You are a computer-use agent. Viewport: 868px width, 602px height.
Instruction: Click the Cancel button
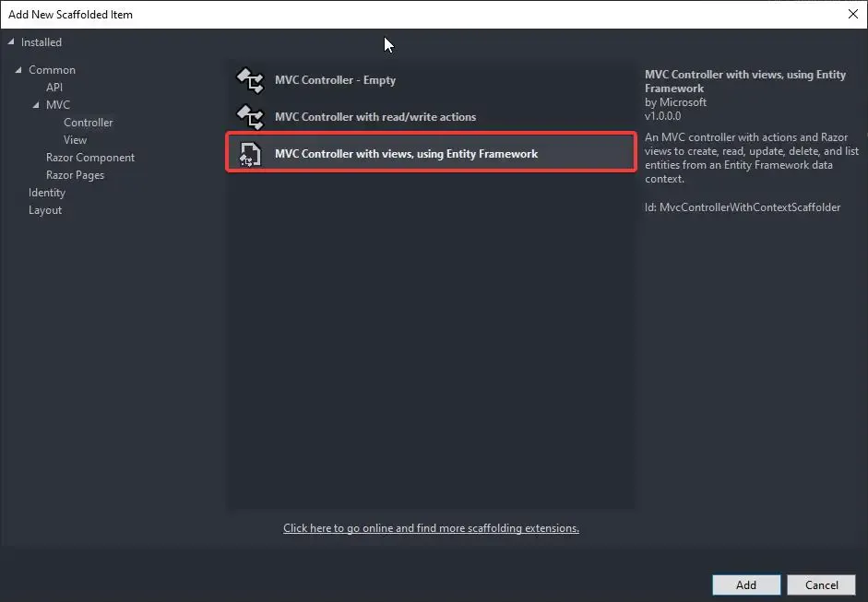pos(821,584)
